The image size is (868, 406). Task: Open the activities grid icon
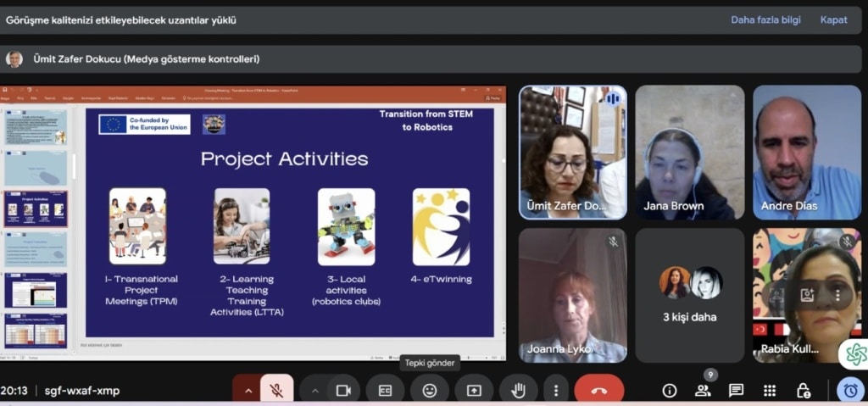click(770, 390)
